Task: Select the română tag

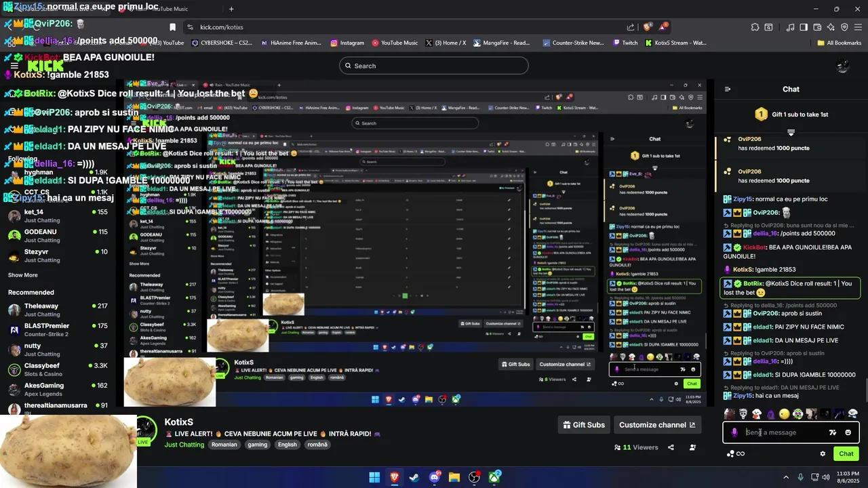Action: 317,445
